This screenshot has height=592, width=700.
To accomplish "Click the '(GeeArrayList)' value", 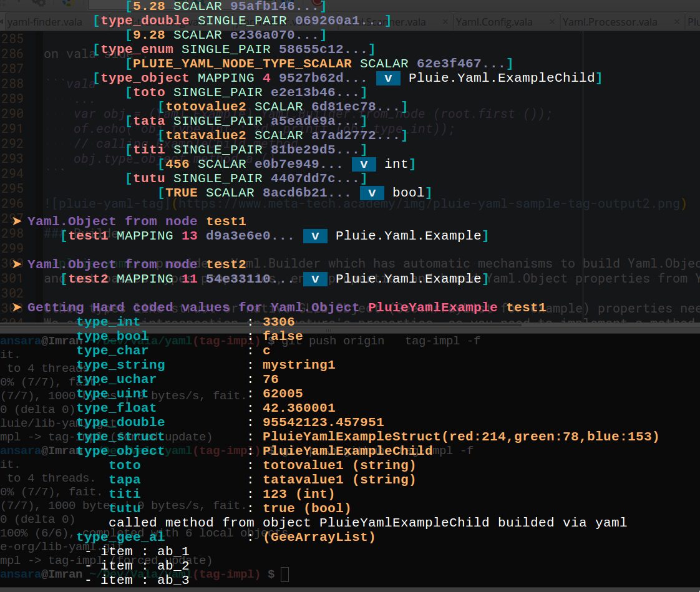I will coord(319,537).
